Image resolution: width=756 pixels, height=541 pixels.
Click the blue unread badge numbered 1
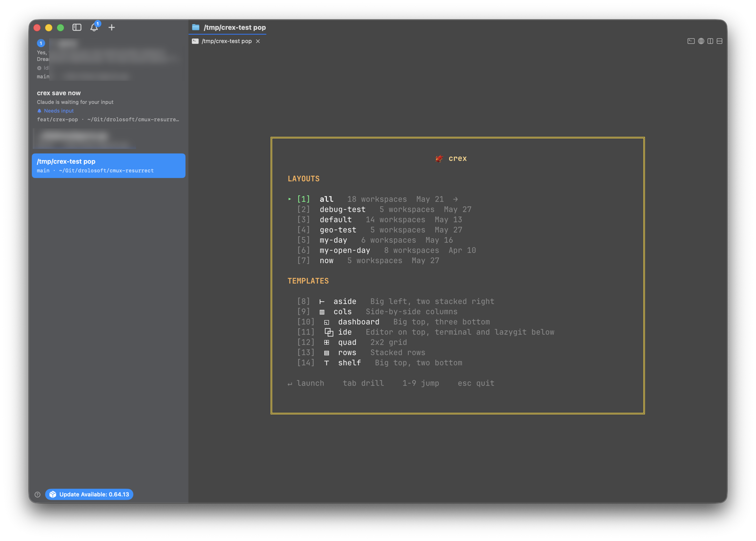click(x=41, y=43)
